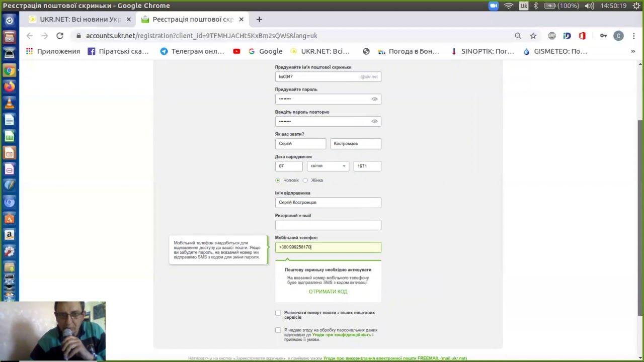Show hidden bookmarks with the double chevron

pos(633,51)
